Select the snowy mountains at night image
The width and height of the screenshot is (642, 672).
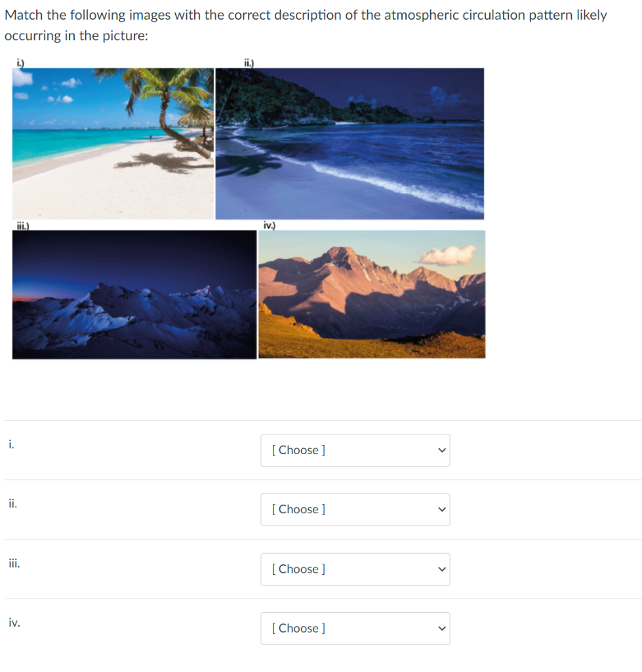point(134,295)
